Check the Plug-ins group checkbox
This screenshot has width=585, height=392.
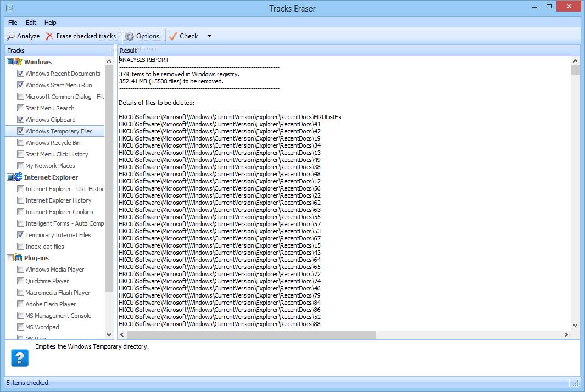tap(10, 257)
